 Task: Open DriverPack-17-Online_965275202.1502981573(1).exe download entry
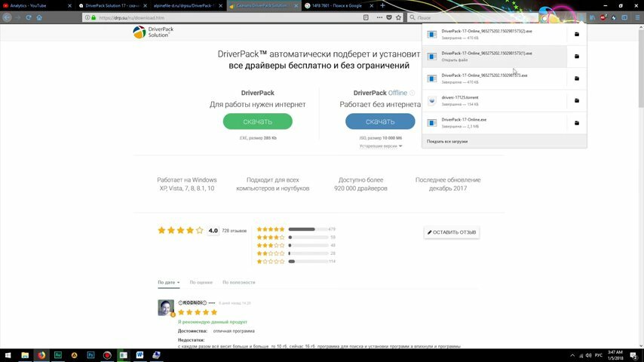point(495,57)
